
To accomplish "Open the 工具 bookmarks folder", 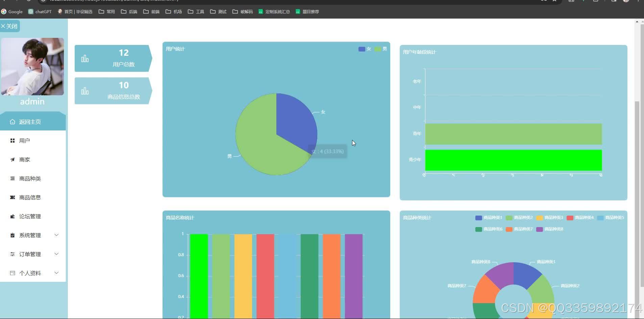I will coord(196,11).
